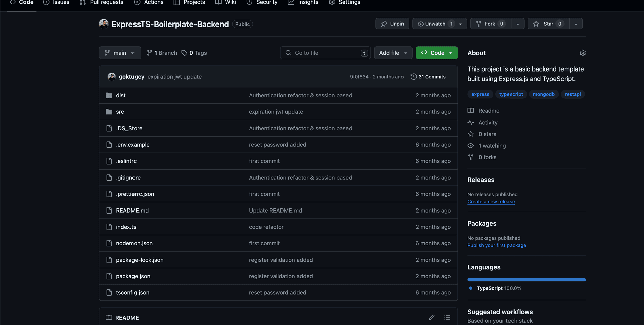Expand the Add file dropdown
Viewport: 644px width, 325px height.
coord(393,53)
